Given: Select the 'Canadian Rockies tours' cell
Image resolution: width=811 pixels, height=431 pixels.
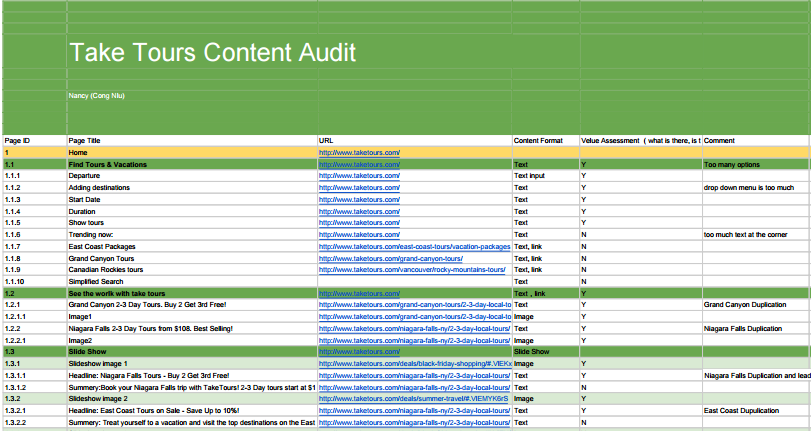Looking at the screenshot, I should pos(192,270).
